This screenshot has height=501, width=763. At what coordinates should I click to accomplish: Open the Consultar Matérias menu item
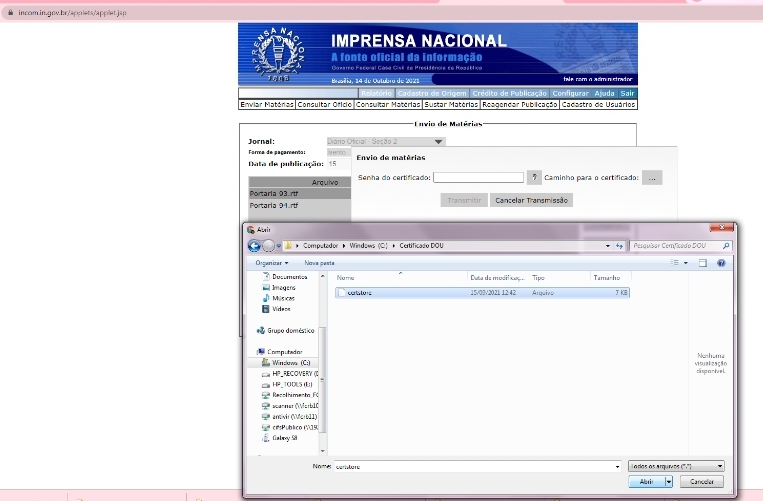388,104
